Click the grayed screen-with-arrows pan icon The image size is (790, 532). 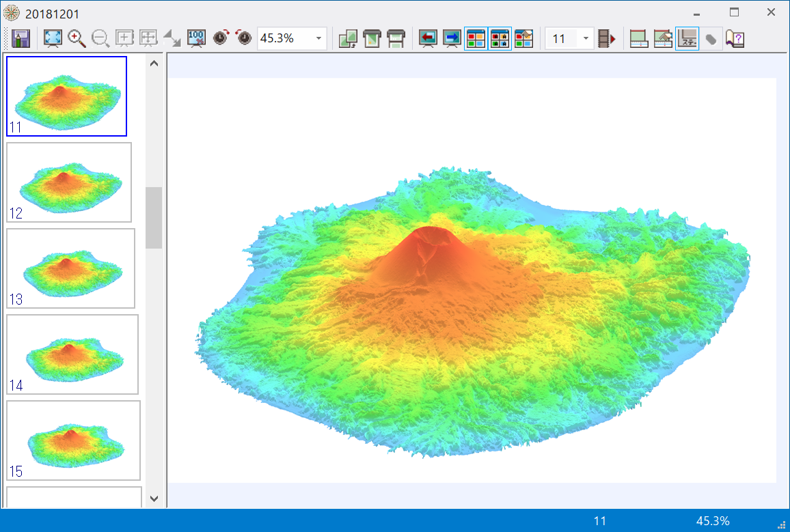[148, 39]
